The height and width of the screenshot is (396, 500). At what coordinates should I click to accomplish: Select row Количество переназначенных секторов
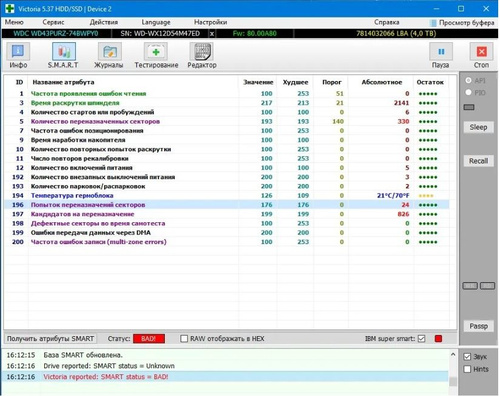pyautogui.click(x=227, y=121)
